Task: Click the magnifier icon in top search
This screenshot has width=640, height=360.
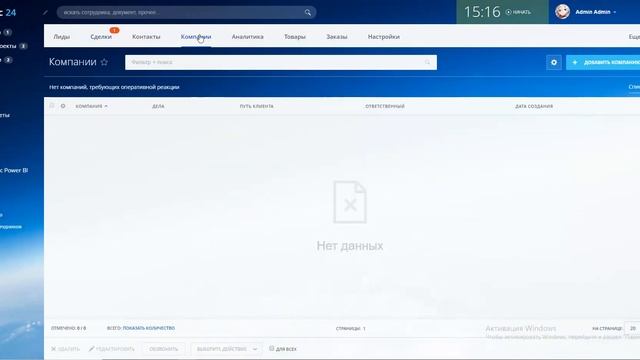Action: click(x=308, y=12)
